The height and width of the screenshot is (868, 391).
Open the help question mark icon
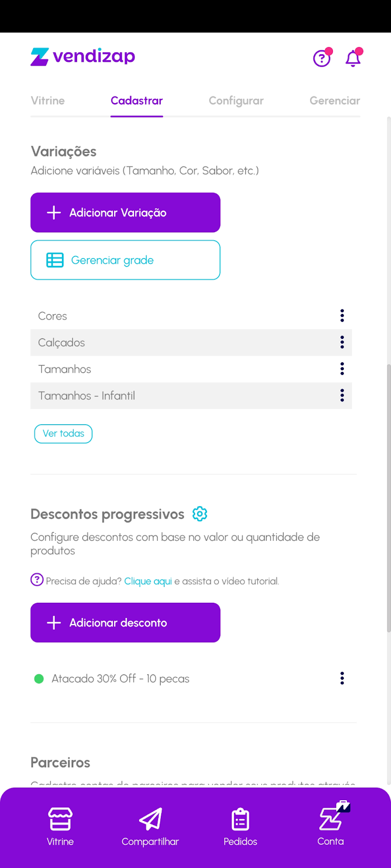coord(322,58)
